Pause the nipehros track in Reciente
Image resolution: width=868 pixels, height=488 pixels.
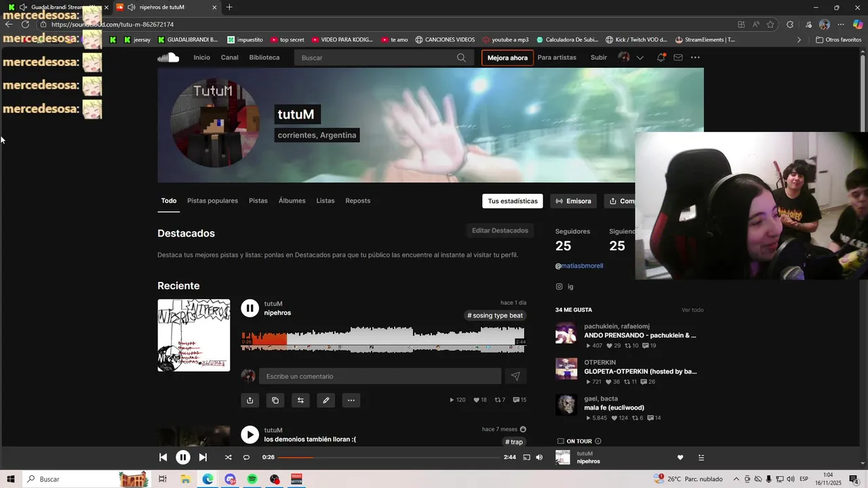tap(250, 308)
